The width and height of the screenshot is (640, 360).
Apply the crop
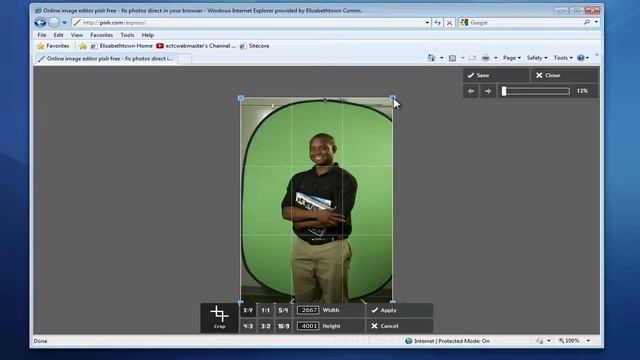tap(400, 310)
